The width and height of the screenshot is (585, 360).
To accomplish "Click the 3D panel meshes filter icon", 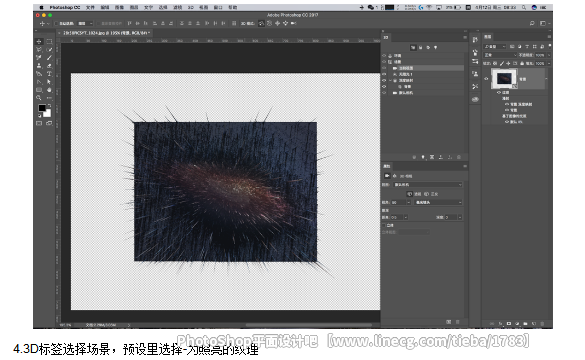I will [421, 47].
